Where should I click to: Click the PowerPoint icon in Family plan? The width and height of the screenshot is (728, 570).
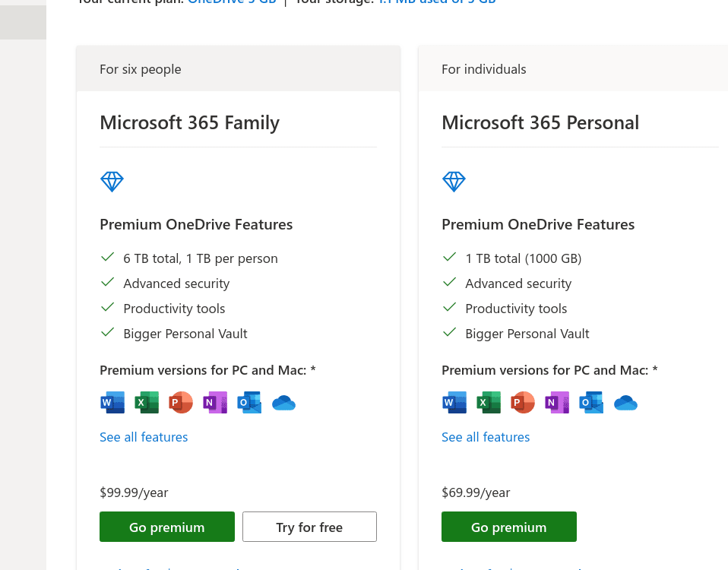click(181, 402)
